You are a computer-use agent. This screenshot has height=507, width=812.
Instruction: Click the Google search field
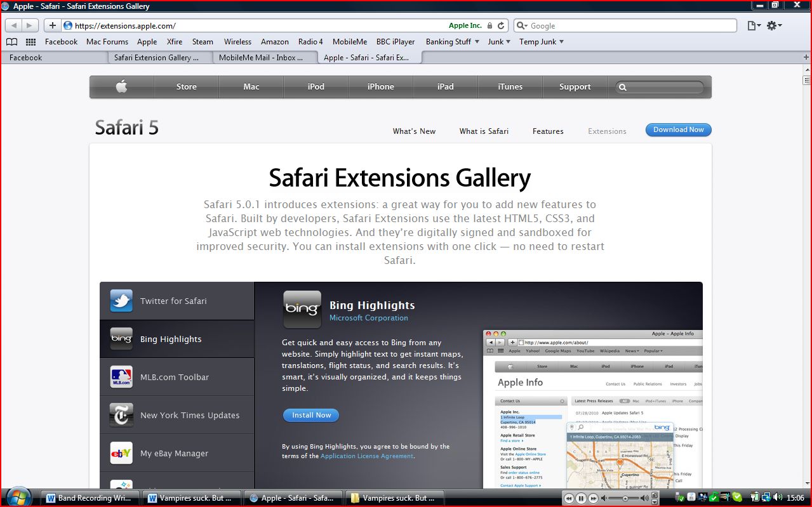625,26
